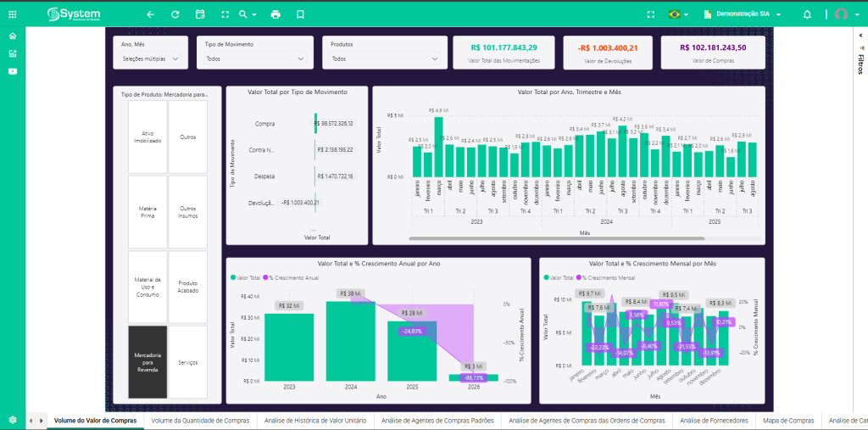Bookmark this report

[300, 14]
